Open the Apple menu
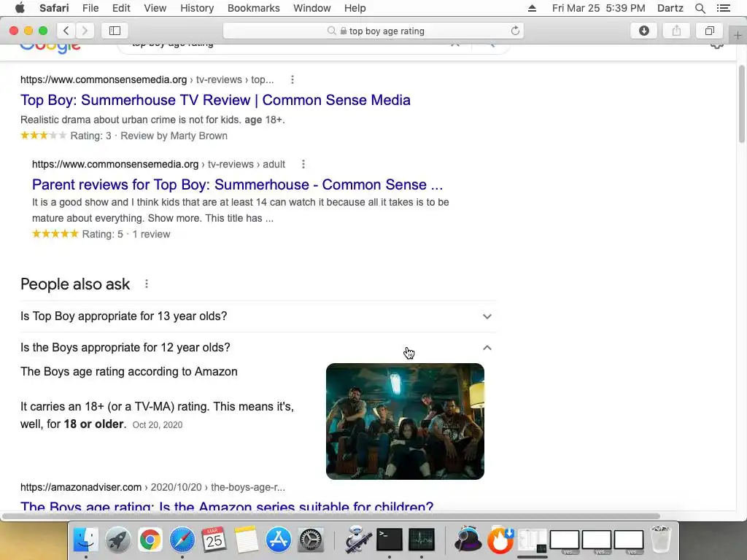 [20, 8]
